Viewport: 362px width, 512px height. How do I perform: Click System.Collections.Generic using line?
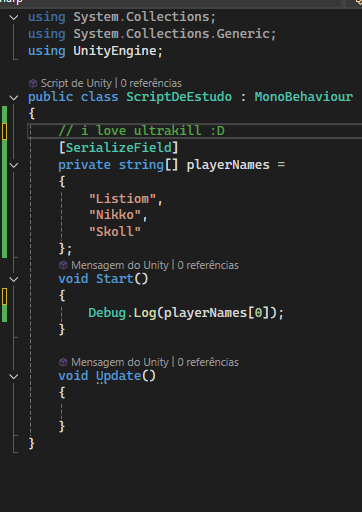[152, 34]
